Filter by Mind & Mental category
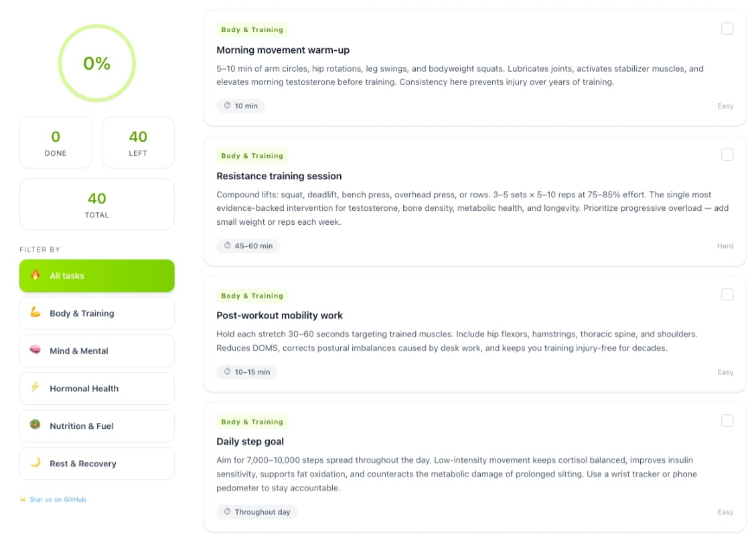The image size is (756, 536). (97, 351)
